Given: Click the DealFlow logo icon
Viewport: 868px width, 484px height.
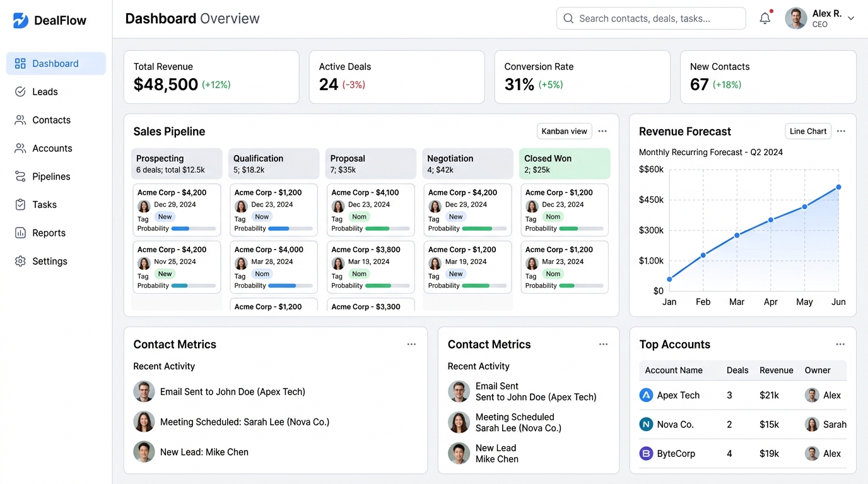Looking at the screenshot, I should click(20, 20).
